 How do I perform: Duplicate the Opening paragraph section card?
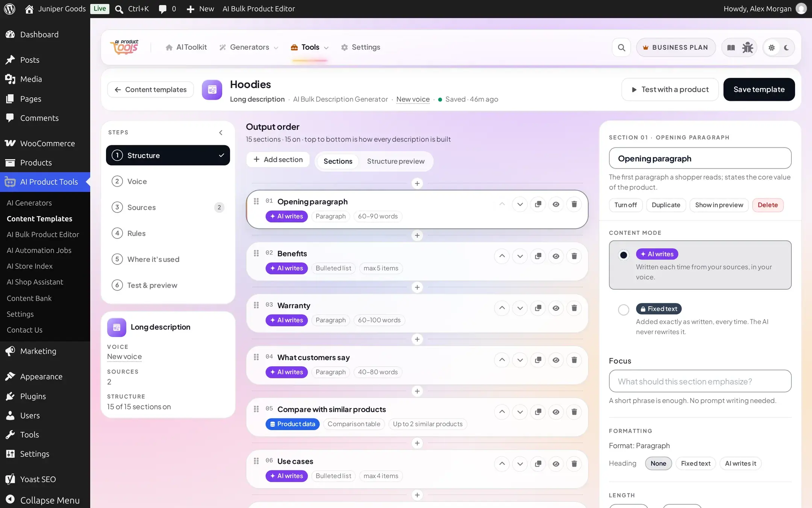[538, 204]
